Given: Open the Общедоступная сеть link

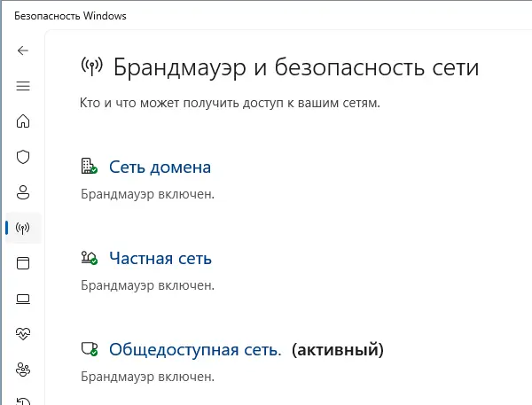Looking at the screenshot, I should (195, 350).
